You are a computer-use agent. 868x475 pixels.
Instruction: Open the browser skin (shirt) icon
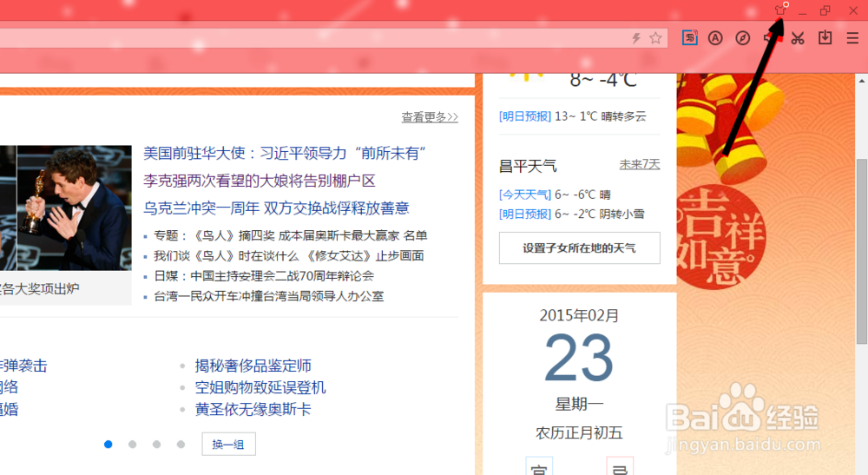pyautogui.click(x=781, y=10)
